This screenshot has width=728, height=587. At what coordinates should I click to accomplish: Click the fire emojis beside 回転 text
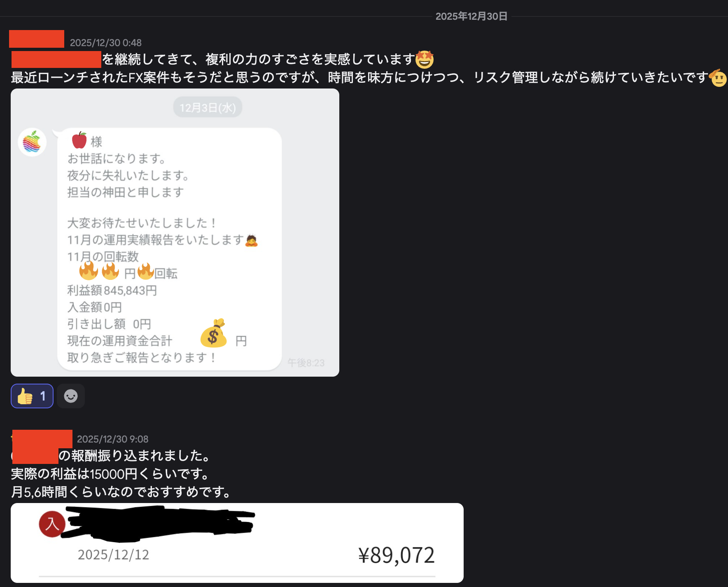coord(117,271)
